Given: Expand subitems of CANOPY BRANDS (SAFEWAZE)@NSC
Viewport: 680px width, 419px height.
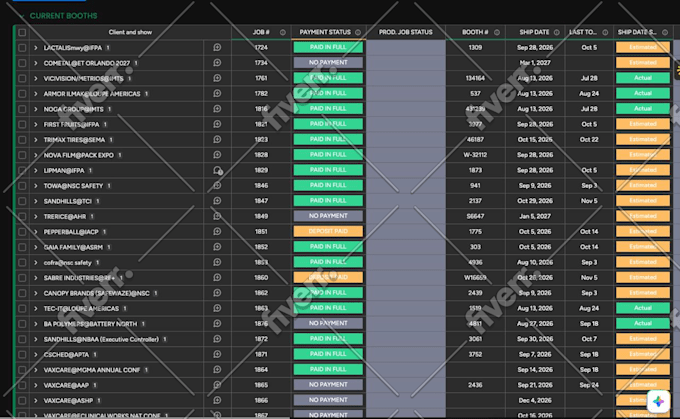Looking at the screenshot, I should (x=36, y=293).
